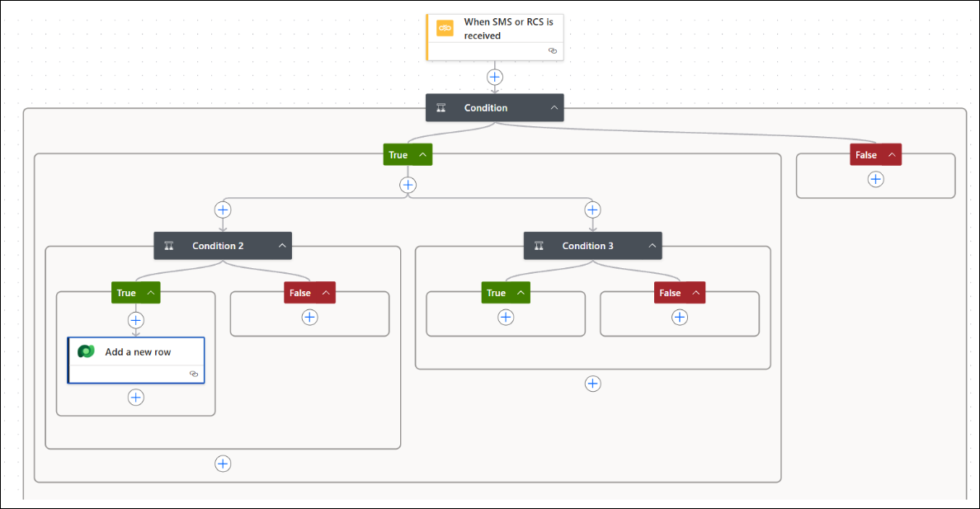This screenshot has width=980, height=509.
Task: Click False label under Condition 2
Action: [300, 293]
